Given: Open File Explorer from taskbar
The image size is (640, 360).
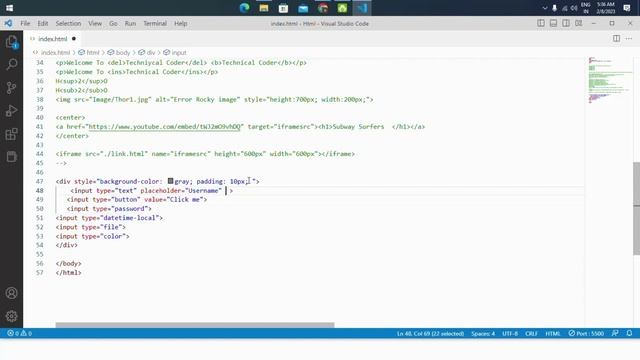Looking at the screenshot, I should click(x=264, y=8).
